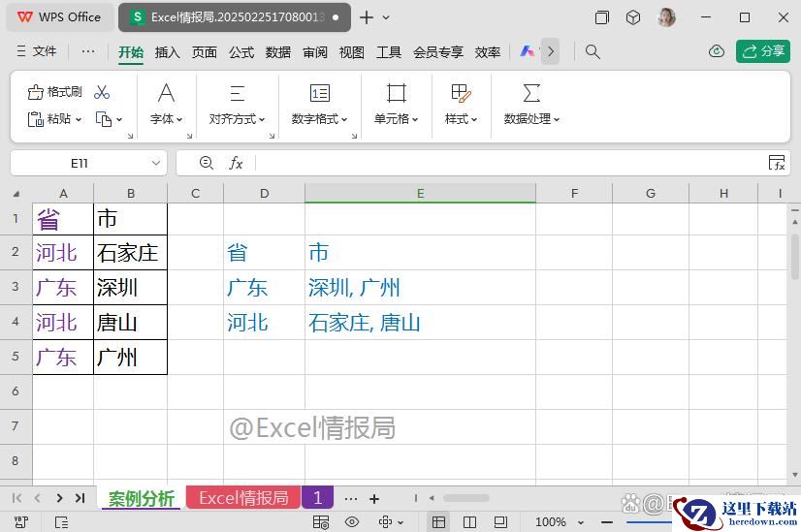
Task: Open the Styles (样式) group
Action: click(462, 105)
